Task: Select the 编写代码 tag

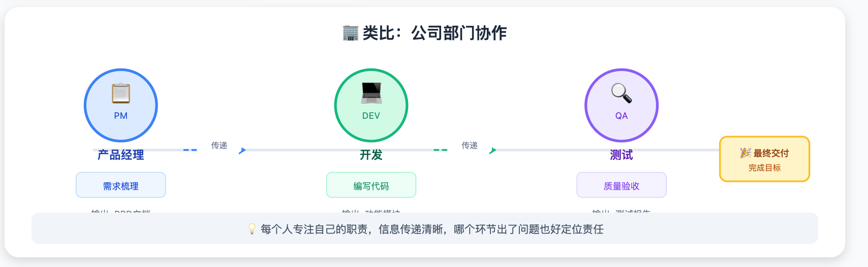Action: click(x=371, y=186)
